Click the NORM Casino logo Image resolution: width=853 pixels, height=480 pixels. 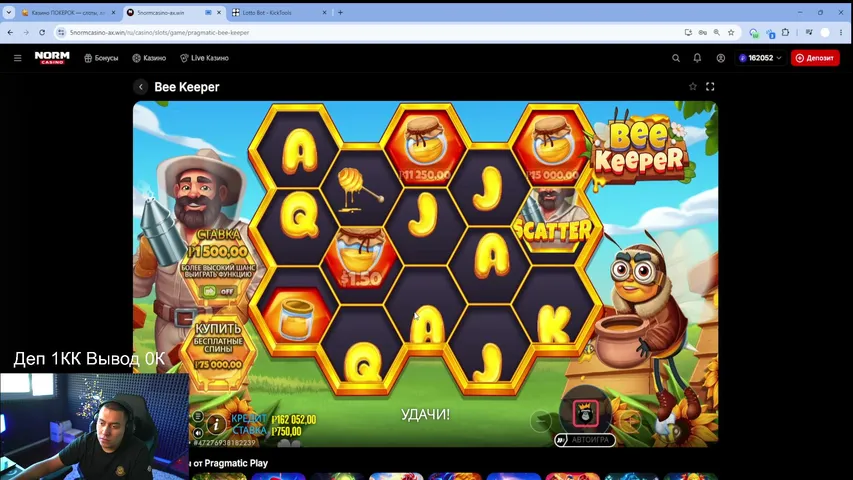tap(52, 58)
